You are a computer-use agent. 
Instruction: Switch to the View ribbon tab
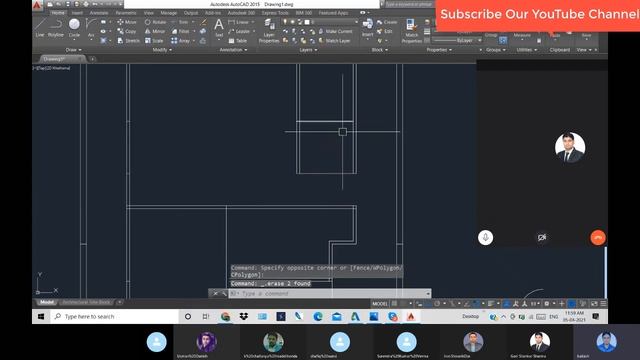click(x=149, y=13)
